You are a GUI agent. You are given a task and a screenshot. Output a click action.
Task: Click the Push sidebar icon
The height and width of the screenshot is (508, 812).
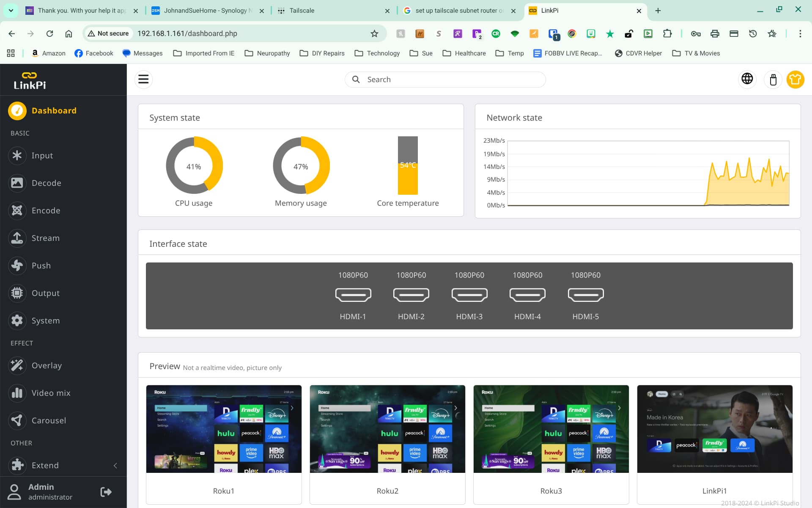click(x=17, y=265)
